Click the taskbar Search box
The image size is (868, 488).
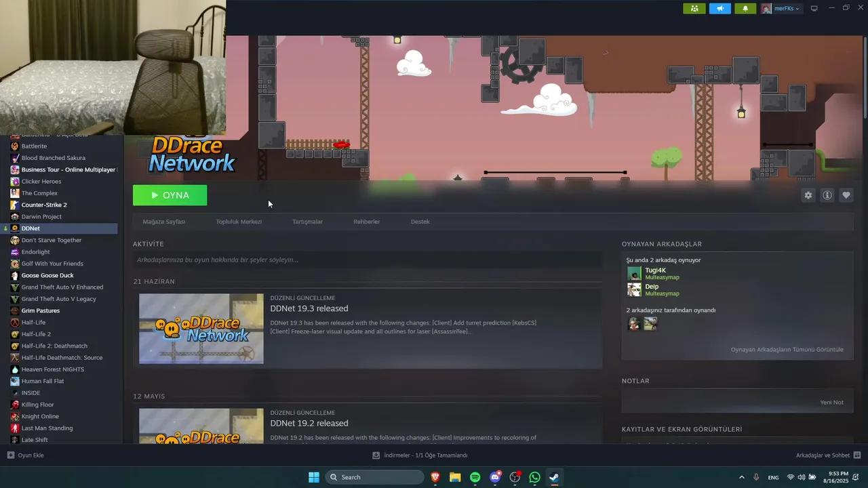(x=375, y=477)
